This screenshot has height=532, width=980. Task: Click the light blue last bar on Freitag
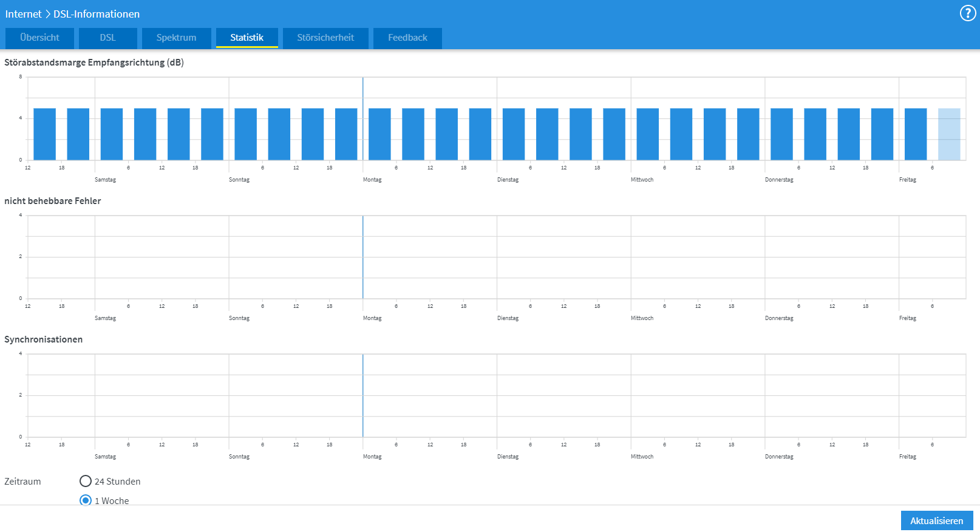tap(949, 134)
